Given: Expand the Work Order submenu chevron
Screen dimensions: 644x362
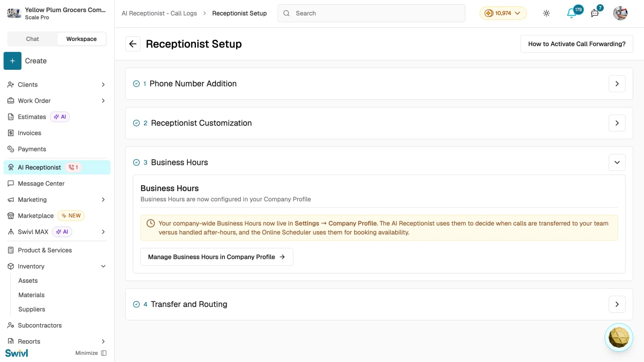Looking at the screenshot, I should [x=103, y=101].
